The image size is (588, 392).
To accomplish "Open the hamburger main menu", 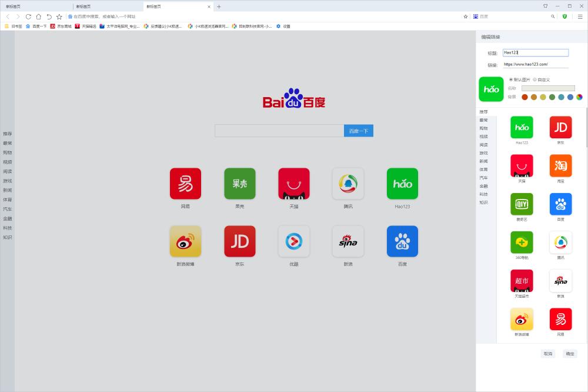I will click(x=580, y=16).
